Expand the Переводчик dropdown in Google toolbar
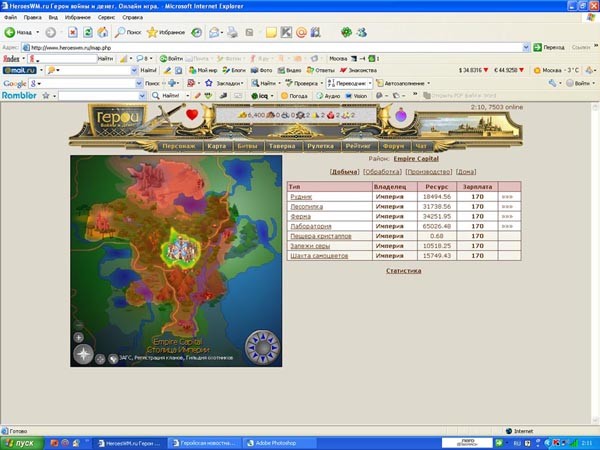 click(x=370, y=83)
